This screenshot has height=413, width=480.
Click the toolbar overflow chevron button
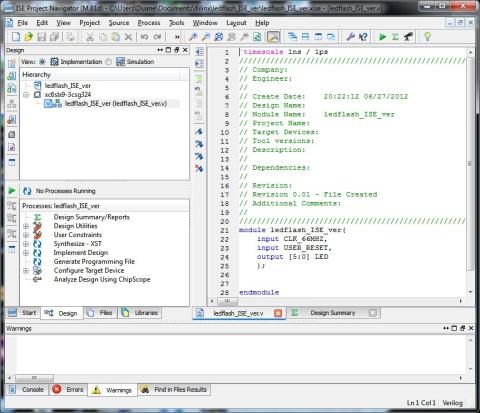177,37
